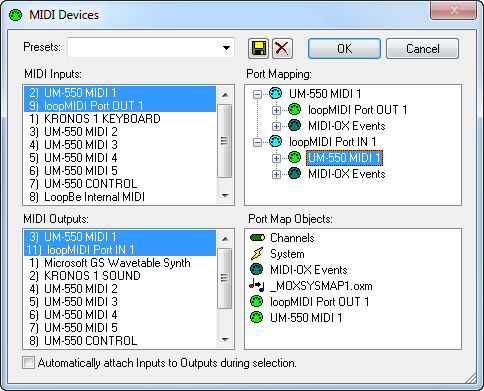
Task: Select input "2) UM-550 MIDI 1"
Action: [120, 93]
